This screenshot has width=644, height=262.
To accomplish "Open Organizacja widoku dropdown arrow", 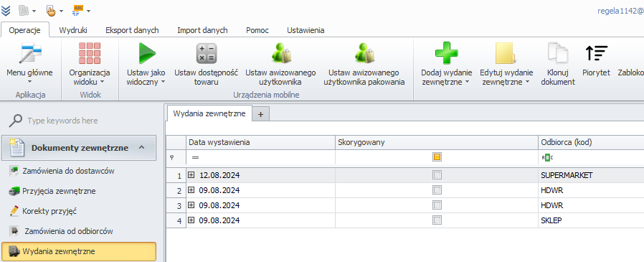I will pos(103,83).
